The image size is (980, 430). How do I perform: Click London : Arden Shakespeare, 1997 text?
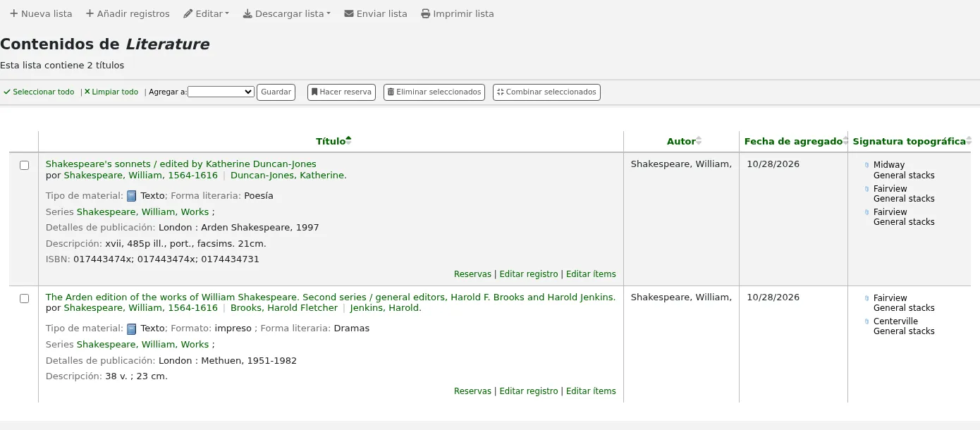tap(239, 228)
